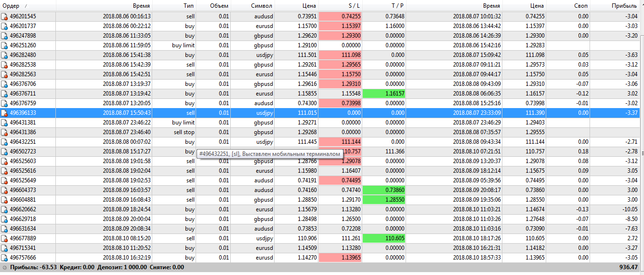Image resolution: width=644 pixels, height=275 pixels.
Task: Click the order icon for 496604881
Action: click(x=4, y=200)
